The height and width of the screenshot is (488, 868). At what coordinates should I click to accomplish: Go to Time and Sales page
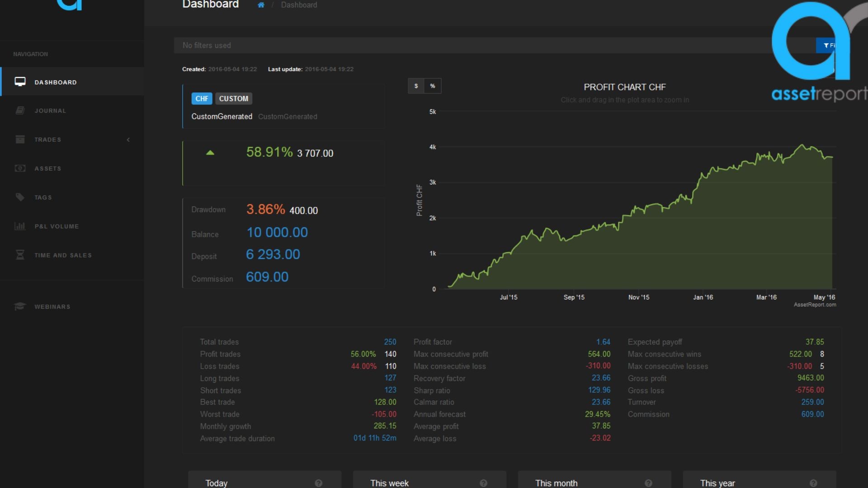point(63,255)
